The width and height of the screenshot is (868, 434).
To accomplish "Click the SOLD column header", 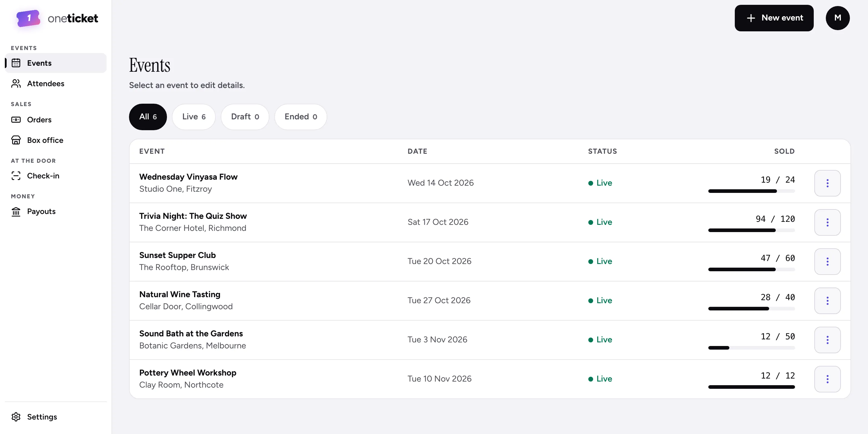I will coord(785,151).
